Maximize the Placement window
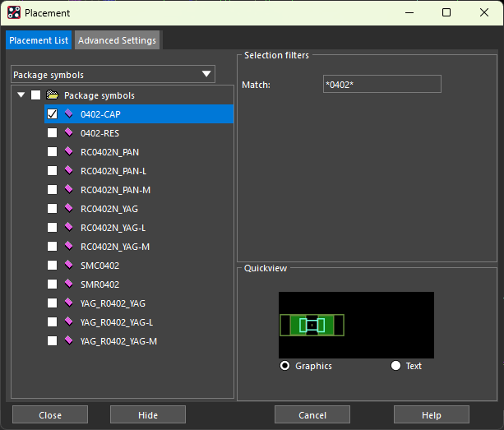The image size is (504, 430). pyautogui.click(x=446, y=12)
